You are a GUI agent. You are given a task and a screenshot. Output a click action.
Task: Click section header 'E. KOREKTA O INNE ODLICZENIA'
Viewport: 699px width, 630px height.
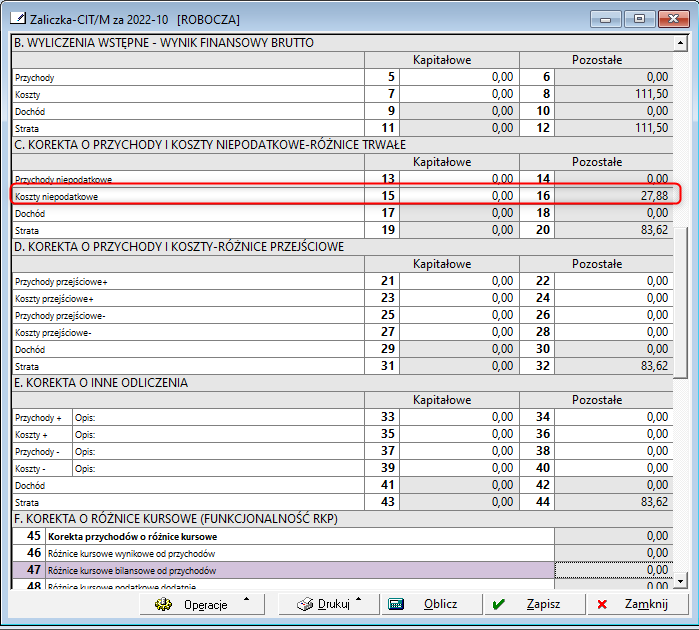[x=101, y=383]
